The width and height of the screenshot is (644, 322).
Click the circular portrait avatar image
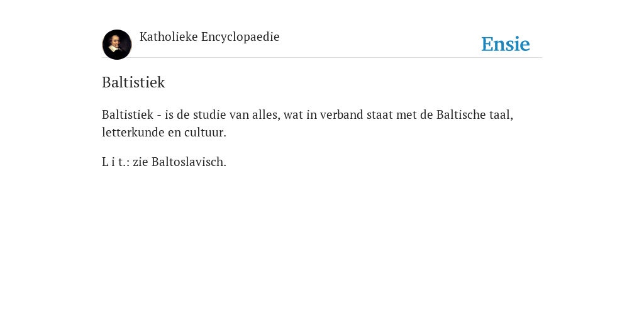click(116, 45)
